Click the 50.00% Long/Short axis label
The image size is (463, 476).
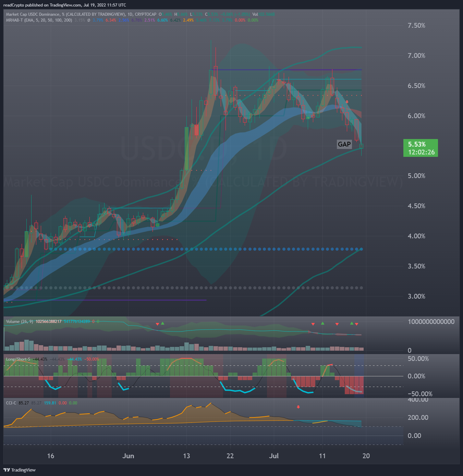click(418, 359)
